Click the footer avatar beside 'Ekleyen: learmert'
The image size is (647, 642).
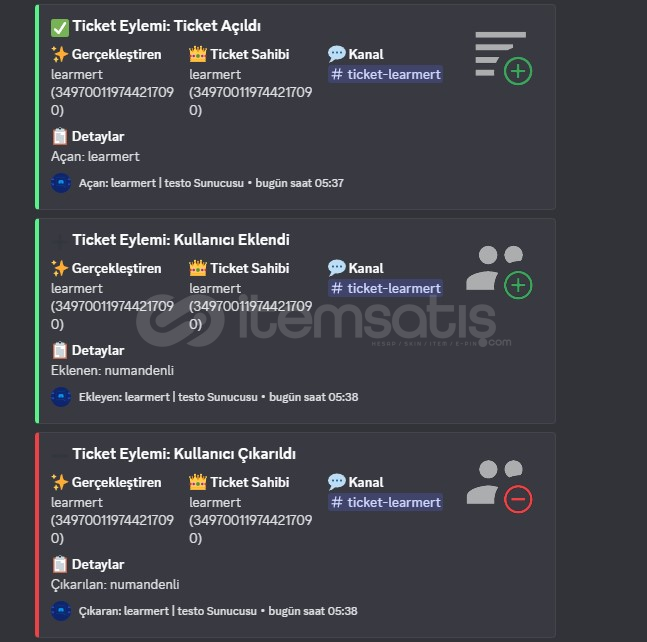point(61,397)
